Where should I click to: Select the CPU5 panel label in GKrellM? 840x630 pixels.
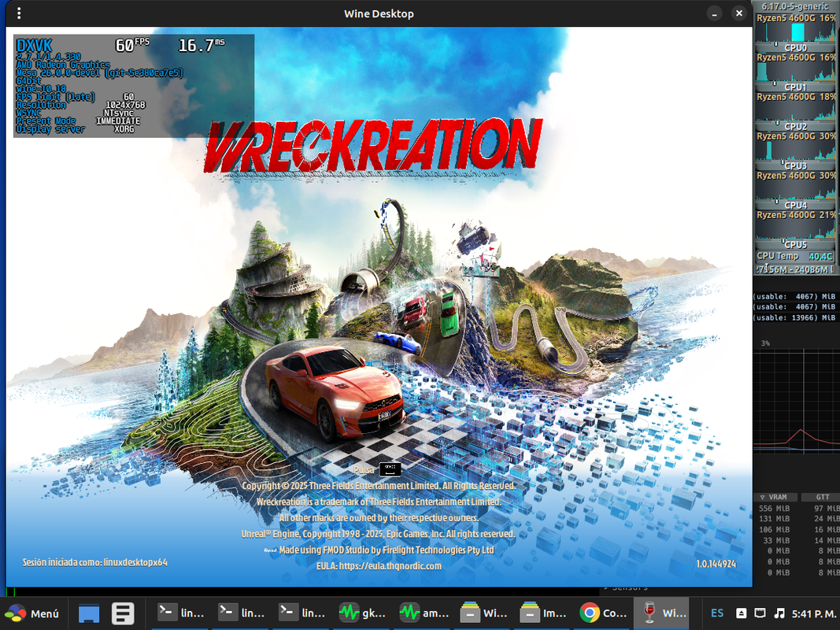click(796, 244)
